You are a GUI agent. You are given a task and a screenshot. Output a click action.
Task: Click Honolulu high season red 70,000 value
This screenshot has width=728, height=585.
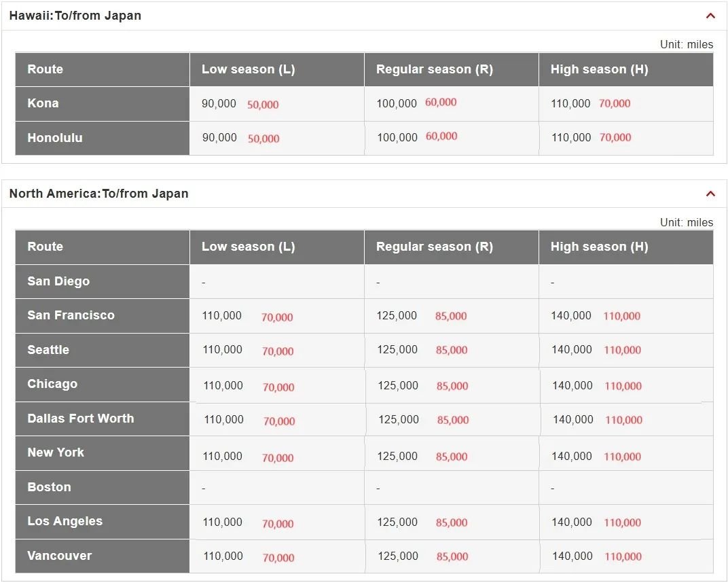tap(615, 137)
